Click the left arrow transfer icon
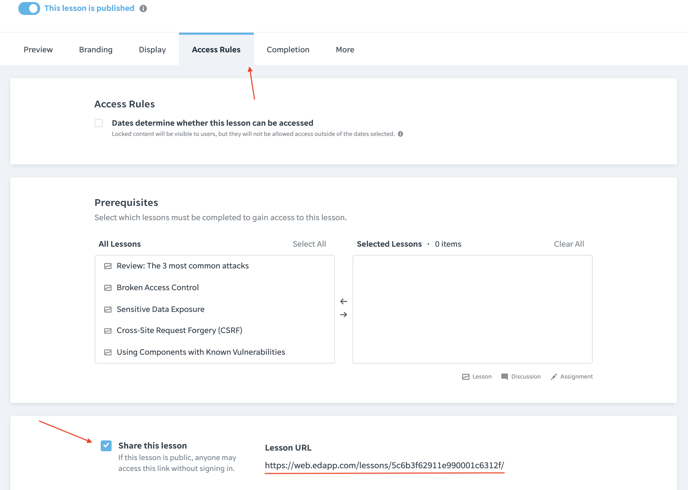The height and width of the screenshot is (490, 688). [344, 301]
